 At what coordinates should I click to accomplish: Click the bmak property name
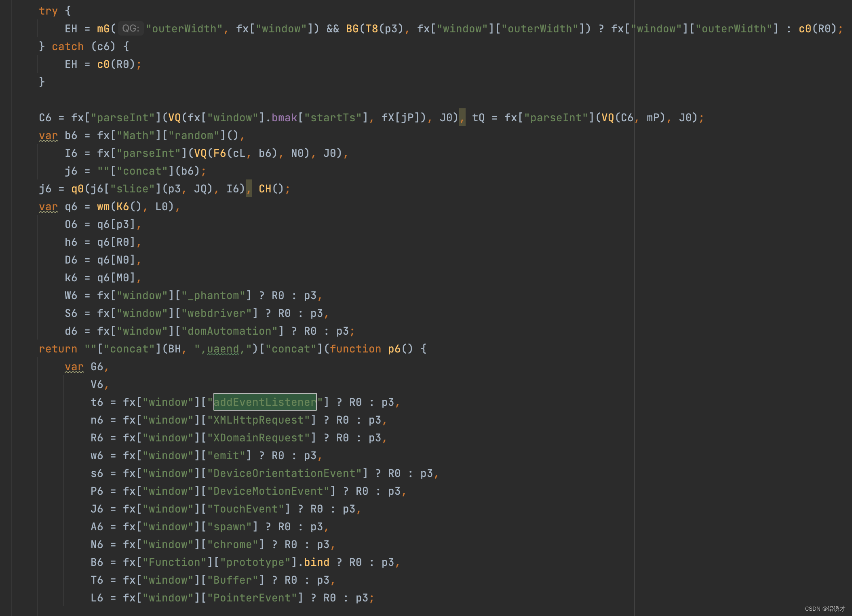pos(284,118)
